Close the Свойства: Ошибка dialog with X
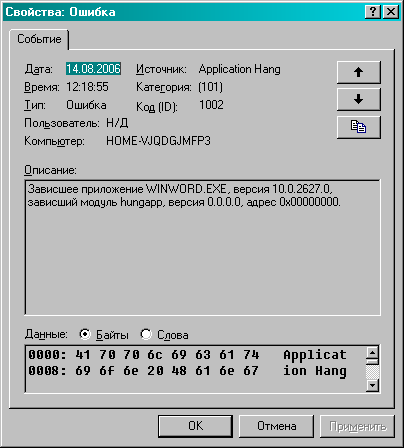404x448 pixels. coord(391,12)
